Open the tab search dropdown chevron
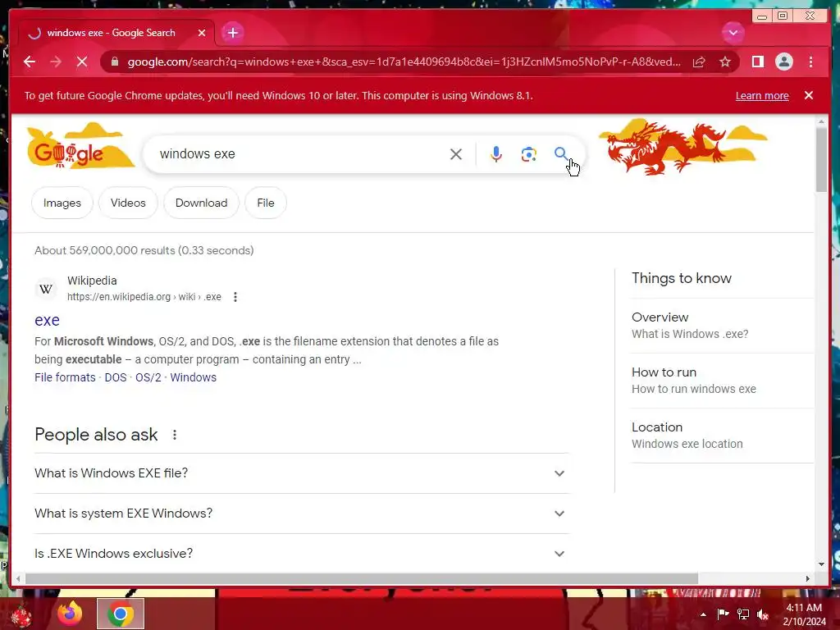 [733, 33]
